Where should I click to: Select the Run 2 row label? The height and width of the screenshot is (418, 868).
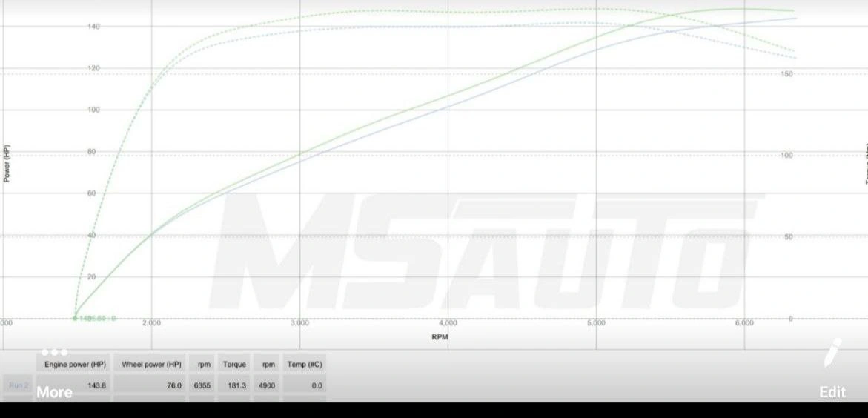19,385
